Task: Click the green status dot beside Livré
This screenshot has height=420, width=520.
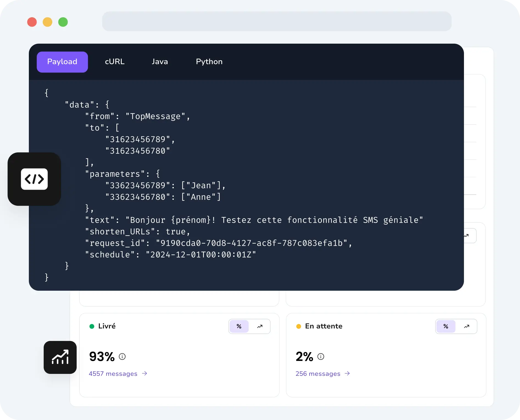Action: (92, 326)
